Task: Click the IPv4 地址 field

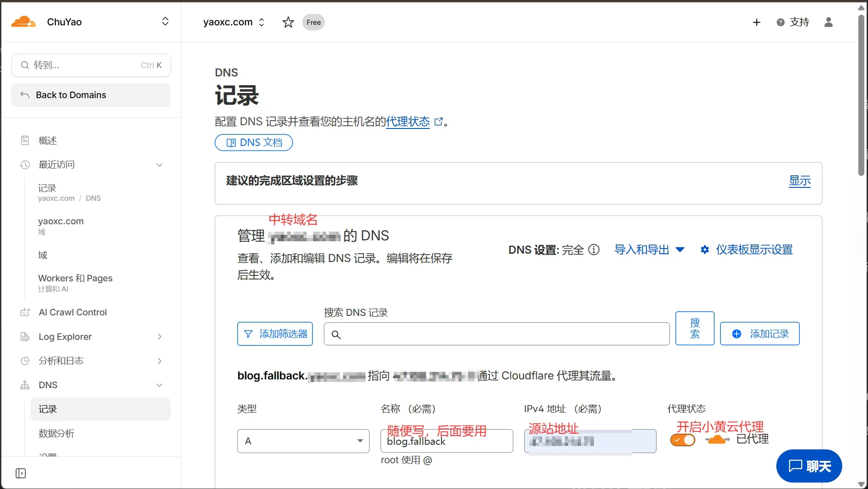Action: pyautogui.click(x=590, y=441)
